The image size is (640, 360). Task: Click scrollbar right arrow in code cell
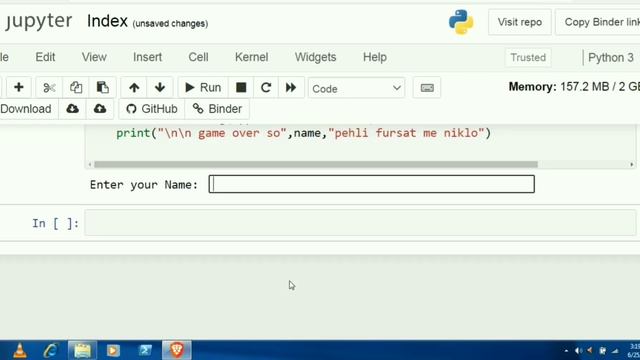pyautogui.click(x=631, y=164)
